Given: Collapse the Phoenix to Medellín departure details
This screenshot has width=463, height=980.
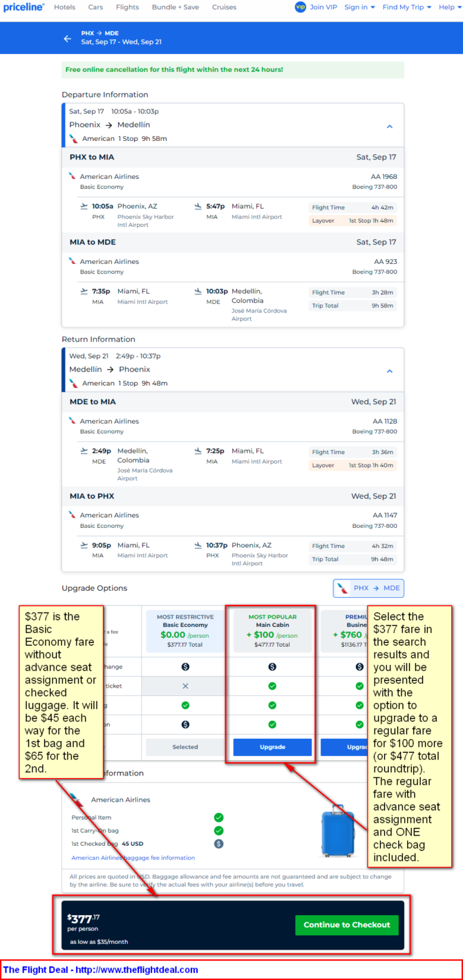Looking at the screenshot, I should (x=390, y=126).
